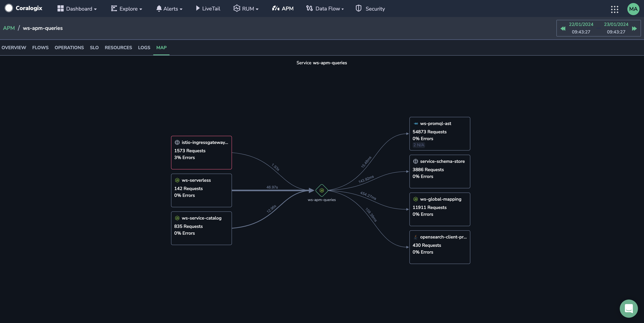Click the 46.97s edge latency label
This screenshot has height=323, width=644.
[x=272, y=187]
